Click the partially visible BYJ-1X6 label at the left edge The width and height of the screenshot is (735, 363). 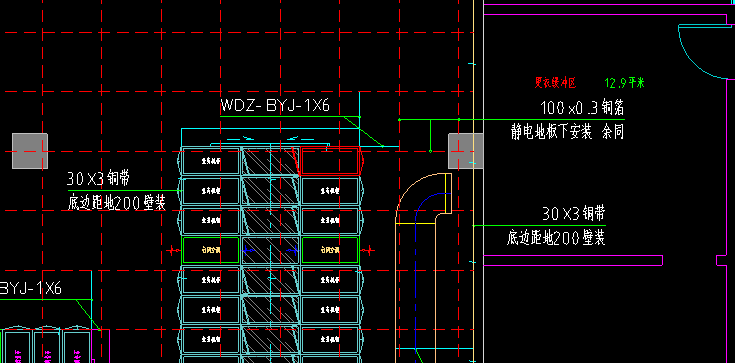30,288
